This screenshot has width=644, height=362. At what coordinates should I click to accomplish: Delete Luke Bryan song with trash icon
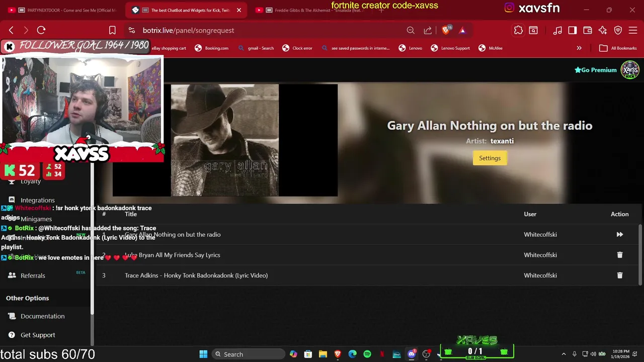tap(620, 255)
